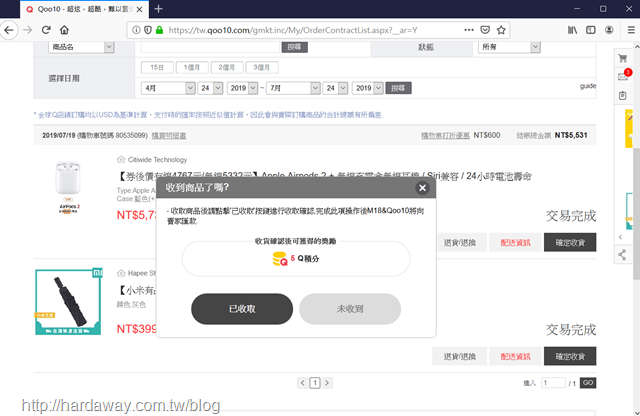The width and height of the screenshot is (640, 416).
Task: Open page actions three-dot menu
Action: click(x=469, y=30)
